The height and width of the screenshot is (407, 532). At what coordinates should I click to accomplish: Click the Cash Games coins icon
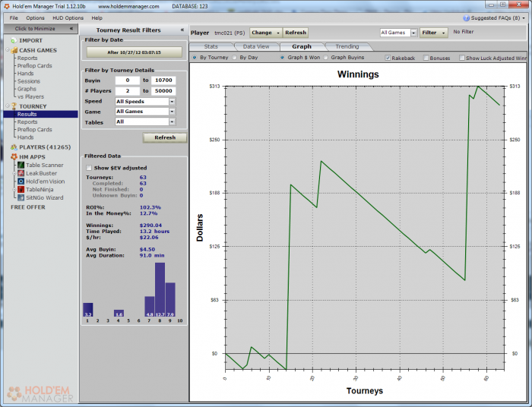click(14, 50)
